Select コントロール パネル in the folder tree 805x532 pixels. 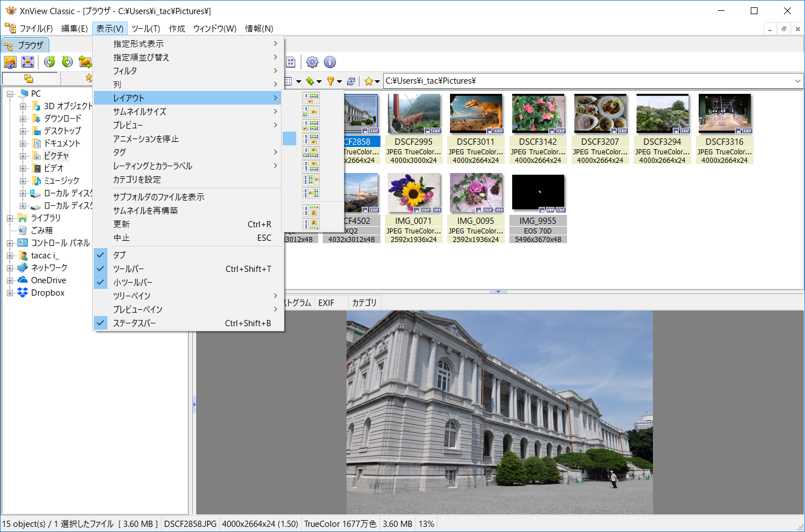tap(60, 243)
